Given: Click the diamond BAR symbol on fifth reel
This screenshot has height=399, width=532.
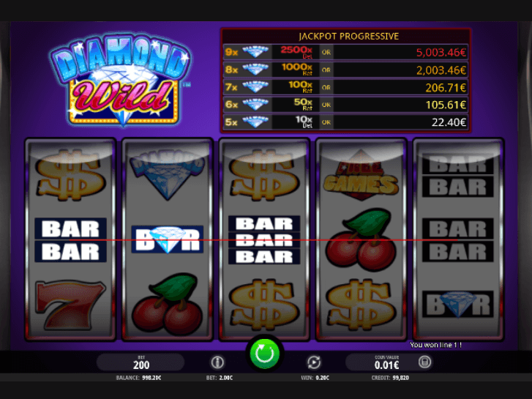Looking at the screenshot, I should (x=457, y=304).
